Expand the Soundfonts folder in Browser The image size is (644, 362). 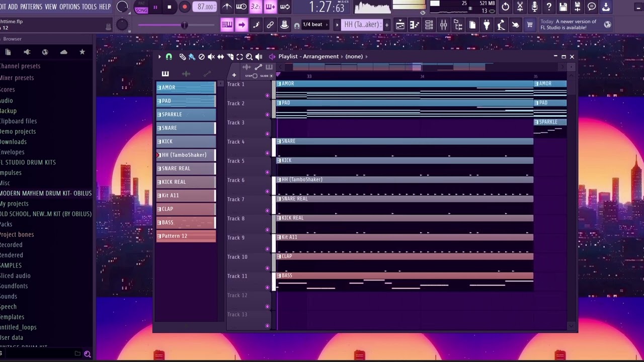click(x=14, y=286)
